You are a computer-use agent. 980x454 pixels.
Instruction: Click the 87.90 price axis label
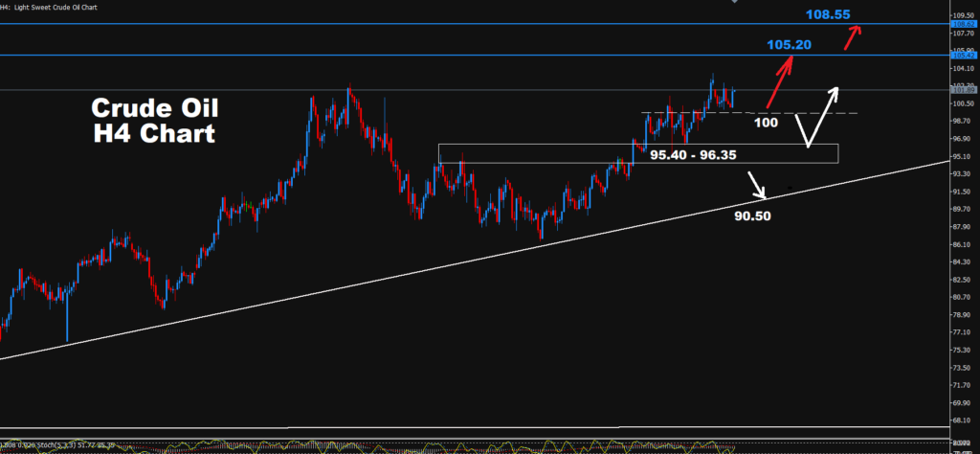coord(963,226)
